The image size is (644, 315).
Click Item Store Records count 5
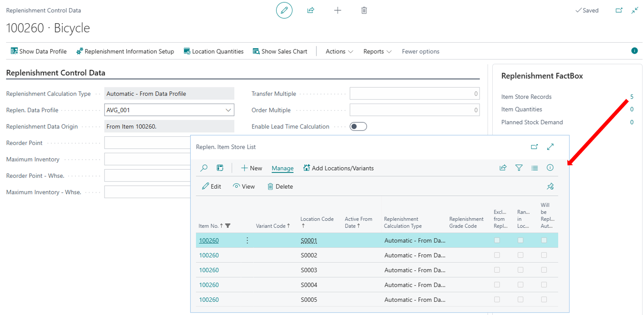631,97
